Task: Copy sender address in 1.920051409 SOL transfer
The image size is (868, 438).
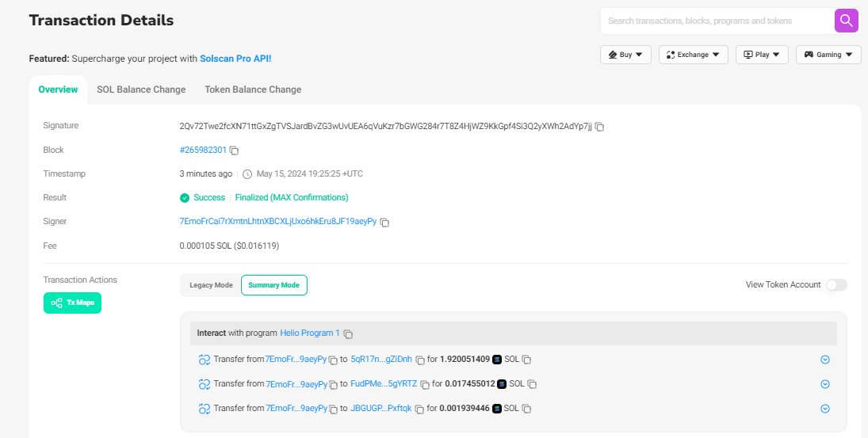Action: 333,360
